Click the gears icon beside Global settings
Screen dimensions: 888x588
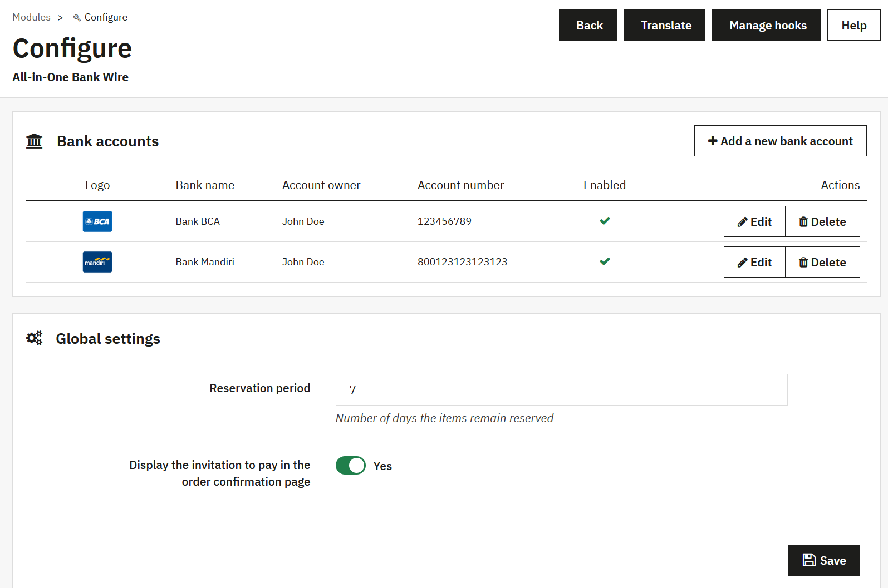pyautogui.click(x=35, y=338)
